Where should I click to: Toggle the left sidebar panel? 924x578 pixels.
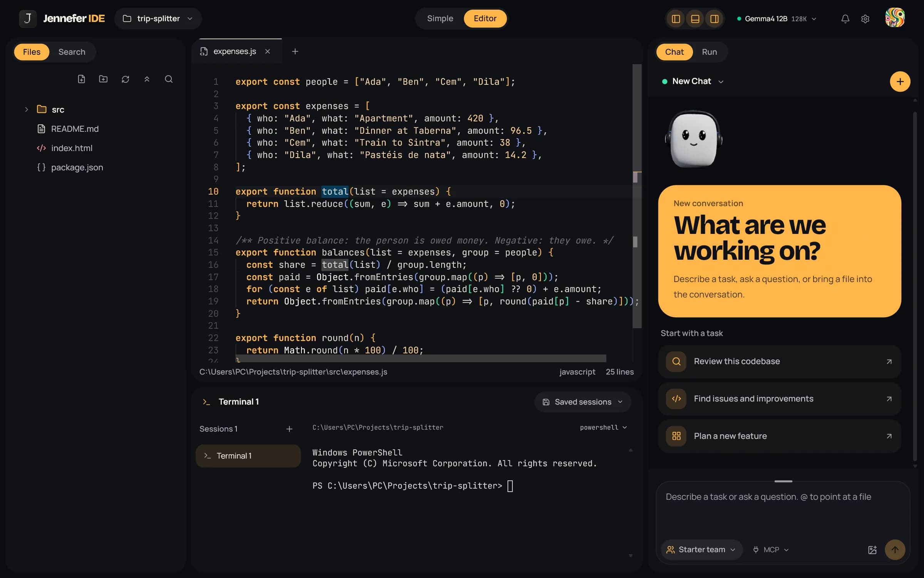(676, 18)
